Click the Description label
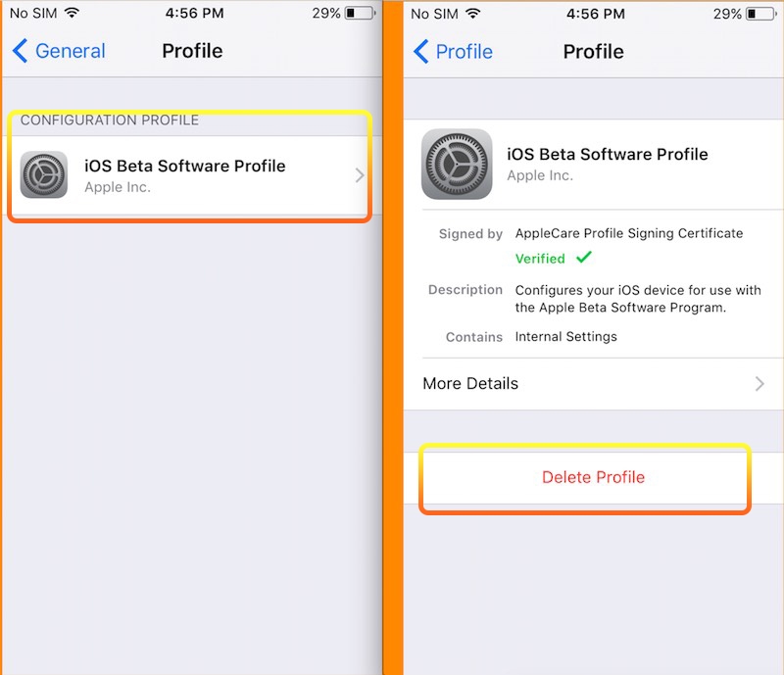The width and height of the screenshot is (784, 675). [465, 290]
